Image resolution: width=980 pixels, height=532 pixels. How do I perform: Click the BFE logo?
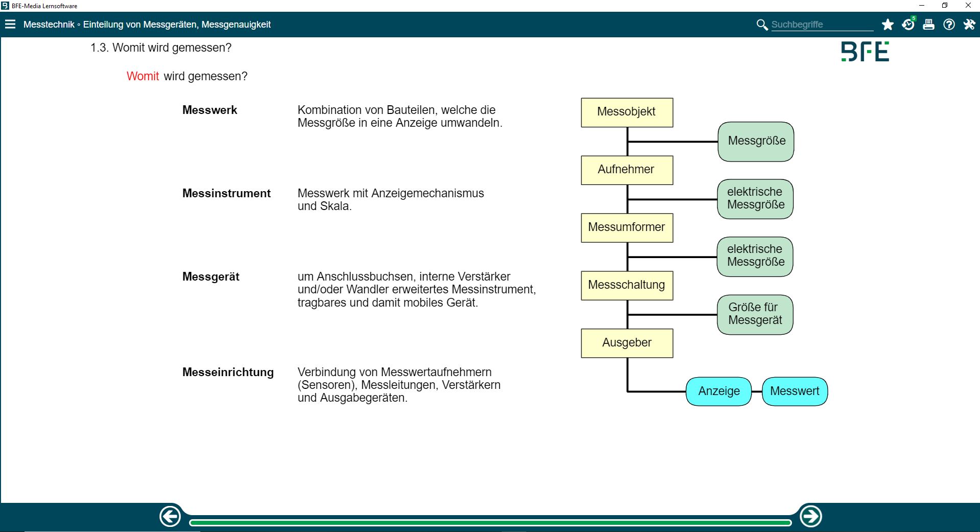(865, 52)
